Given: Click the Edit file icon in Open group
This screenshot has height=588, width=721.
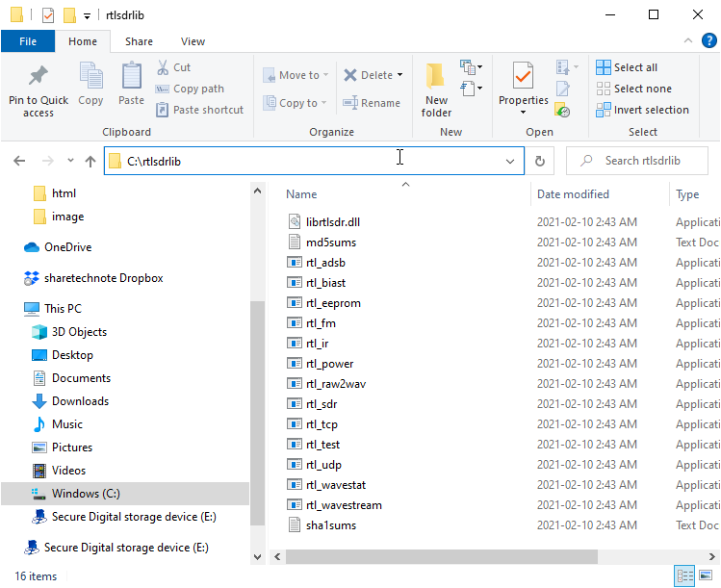Looking at the screenshot, I should click(563, 89).
